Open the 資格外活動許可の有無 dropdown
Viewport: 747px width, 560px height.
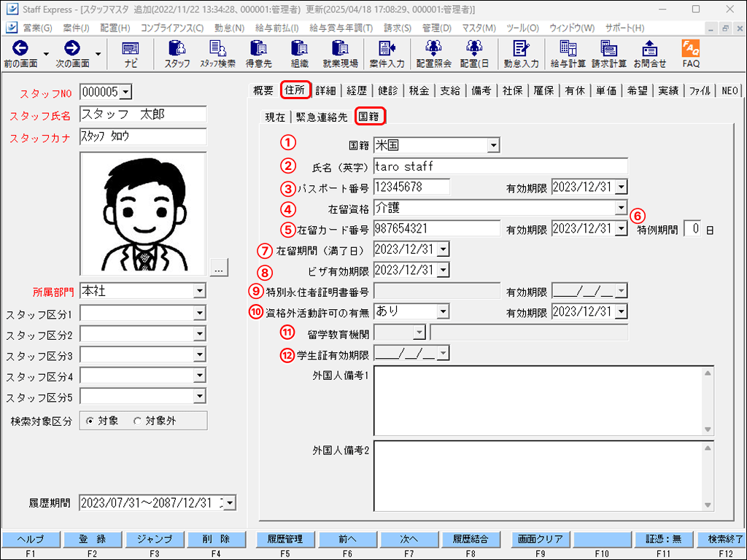[442, 311]
